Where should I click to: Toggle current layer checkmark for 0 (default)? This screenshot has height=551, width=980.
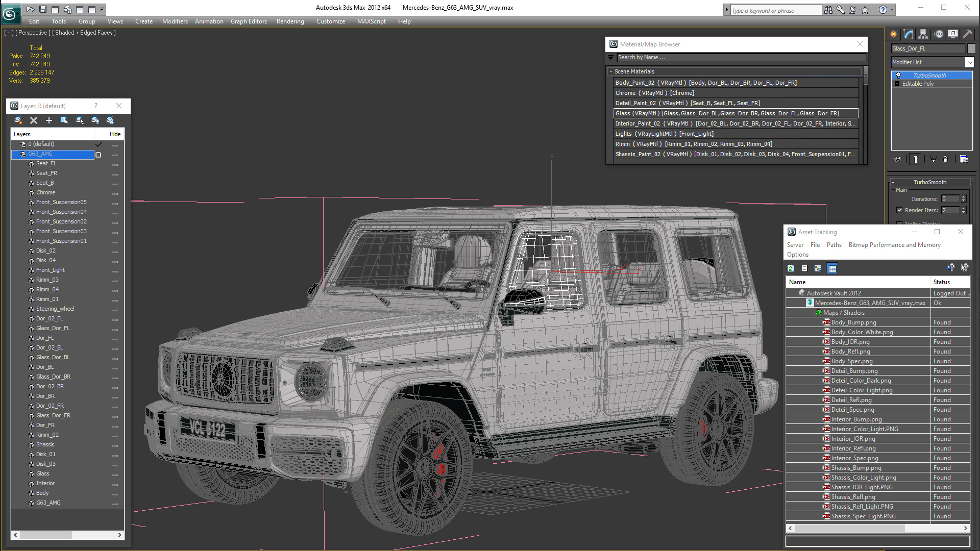(99, 144)
